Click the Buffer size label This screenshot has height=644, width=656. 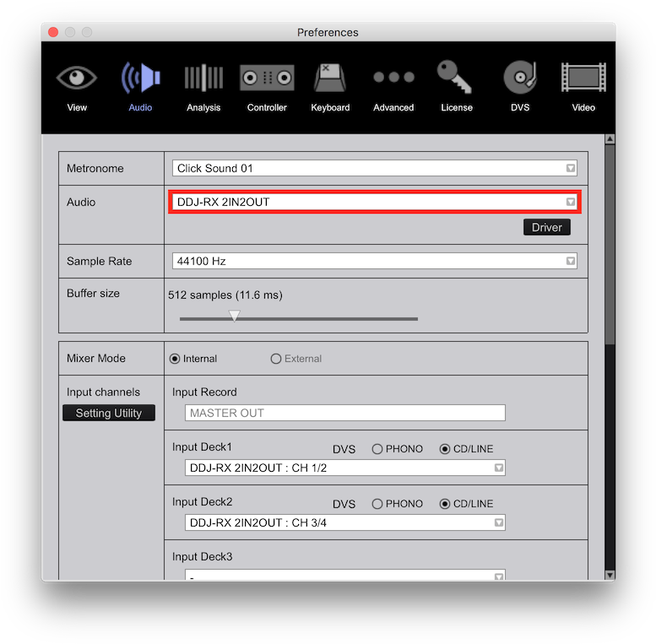(94, 293)
